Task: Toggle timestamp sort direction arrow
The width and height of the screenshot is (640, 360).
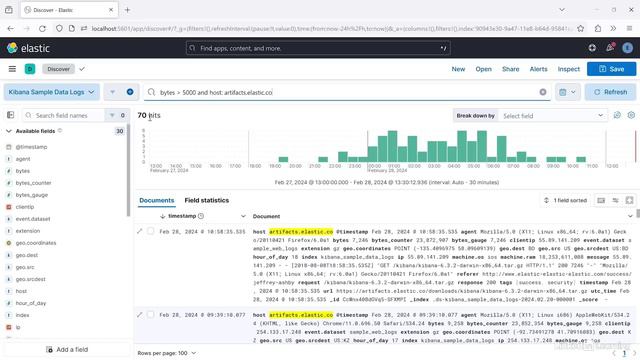Action: click(x=162, y=216)
